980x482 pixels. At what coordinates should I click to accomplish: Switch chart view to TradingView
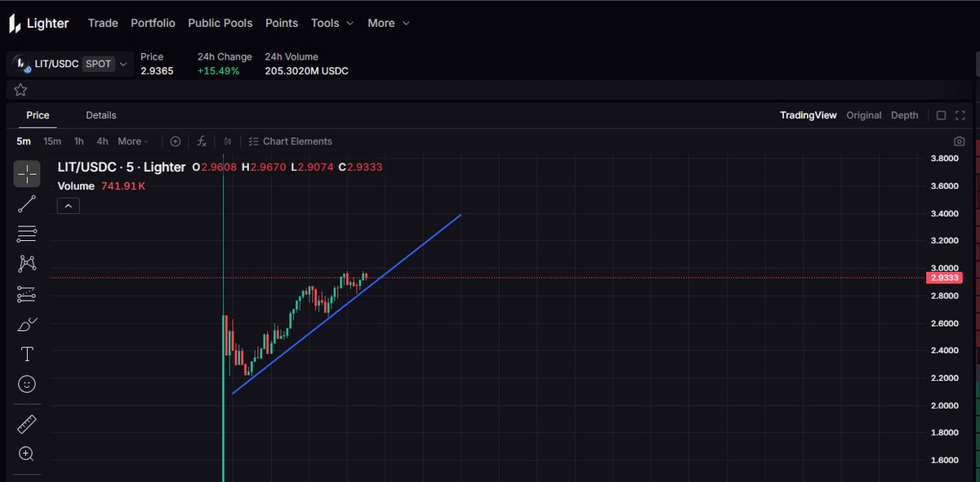coord(808,115)
